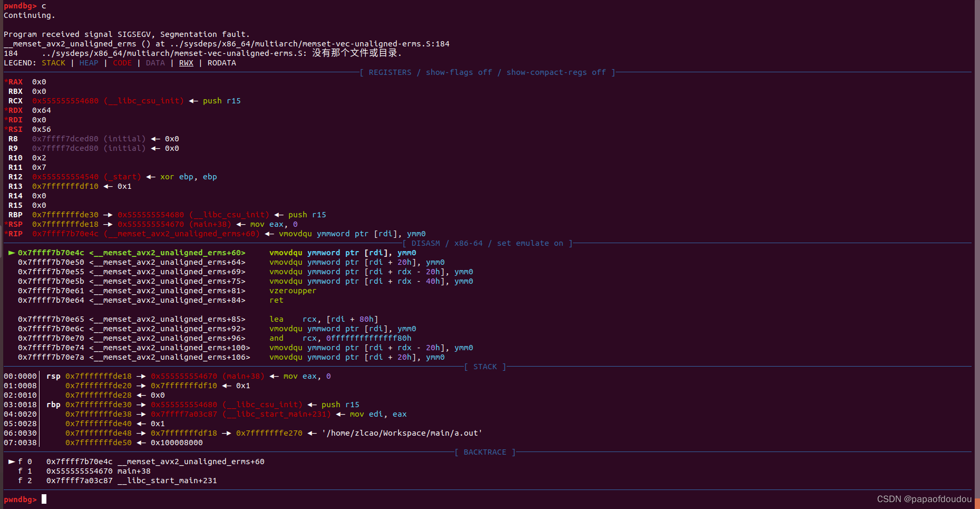
Task: Click the breakpoint arrow on current instruction
Action: (11, 253)
